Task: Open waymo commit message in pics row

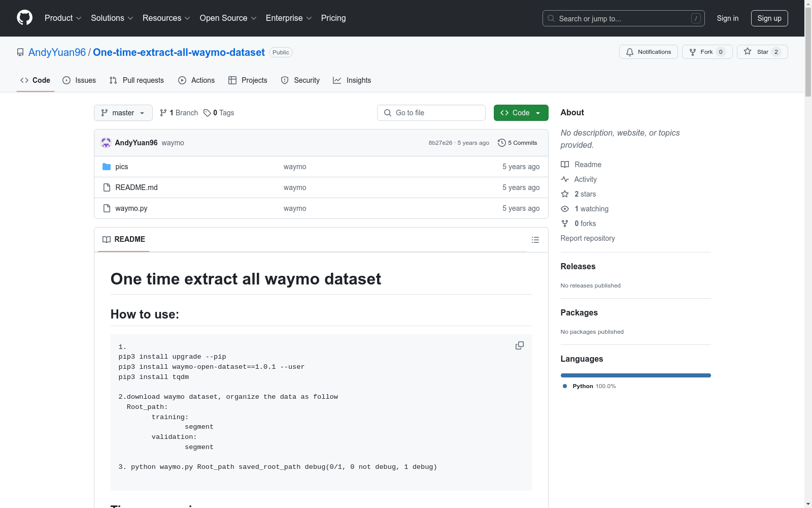Action: 295,167
